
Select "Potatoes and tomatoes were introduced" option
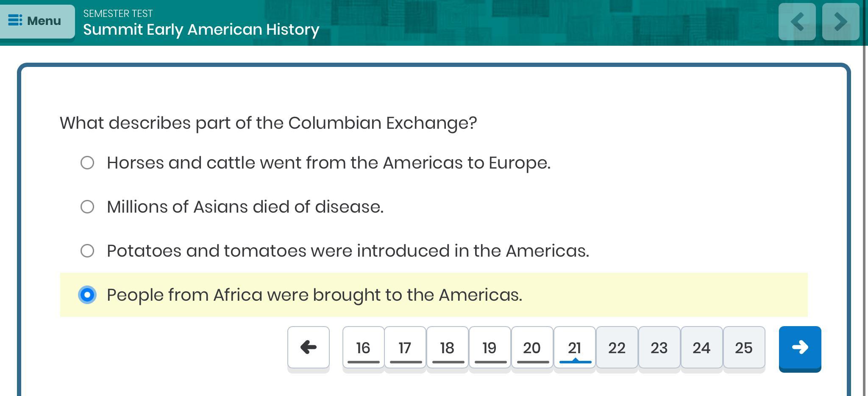[x=87, y=251]
